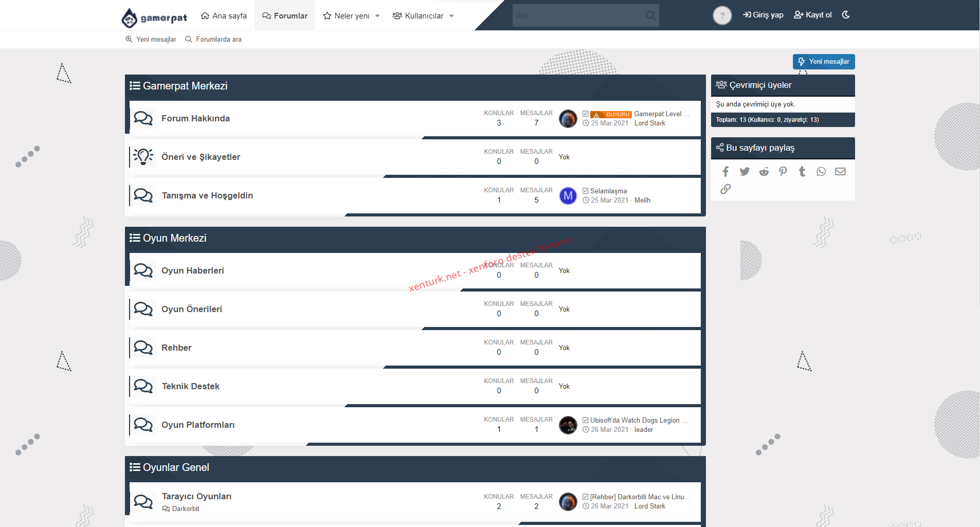Image resolution: width=980 pixels, height=527 pixels.
Task: Expand the Kullanıcılar dropdown arrow
Action: click(451, 16)
